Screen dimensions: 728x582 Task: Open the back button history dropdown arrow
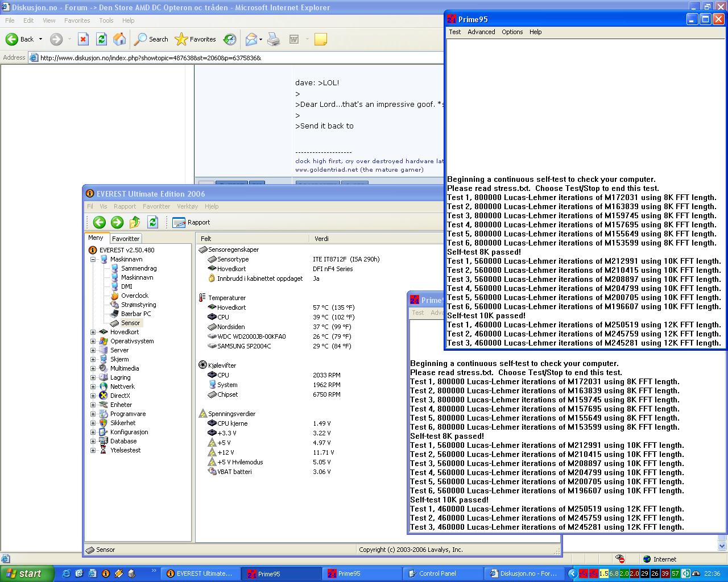pos(40,39)
